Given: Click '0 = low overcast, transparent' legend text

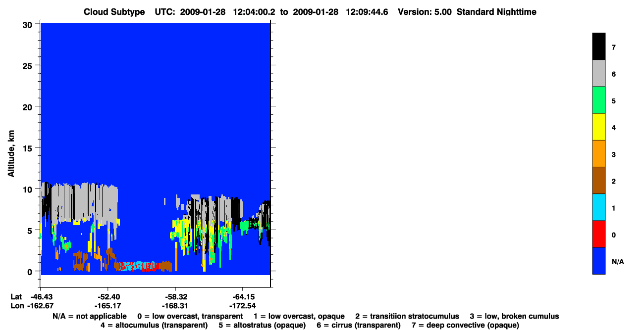Looking at the screenshot, I should [190, 316].
